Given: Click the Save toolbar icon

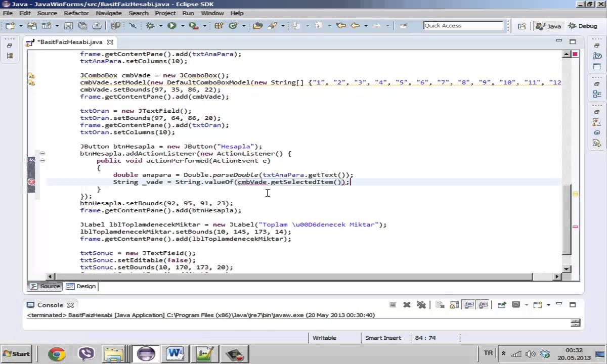Looking at the screenshot, I should click(68, 26).
